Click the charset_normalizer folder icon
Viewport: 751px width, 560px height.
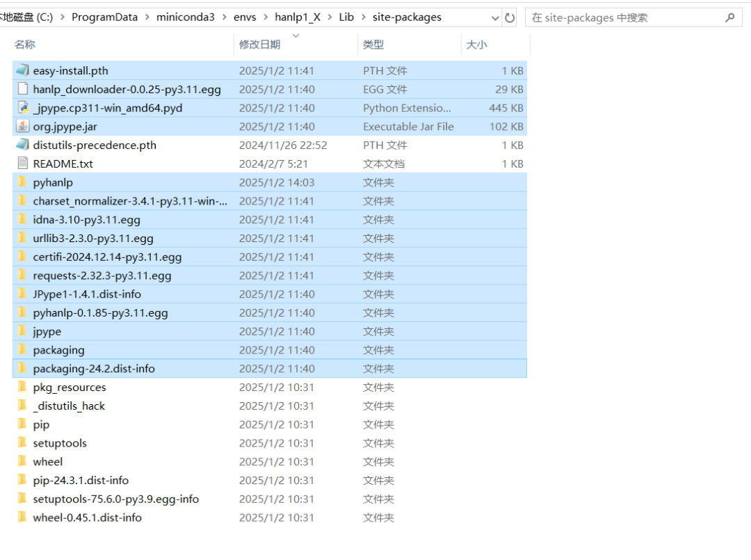22,201
